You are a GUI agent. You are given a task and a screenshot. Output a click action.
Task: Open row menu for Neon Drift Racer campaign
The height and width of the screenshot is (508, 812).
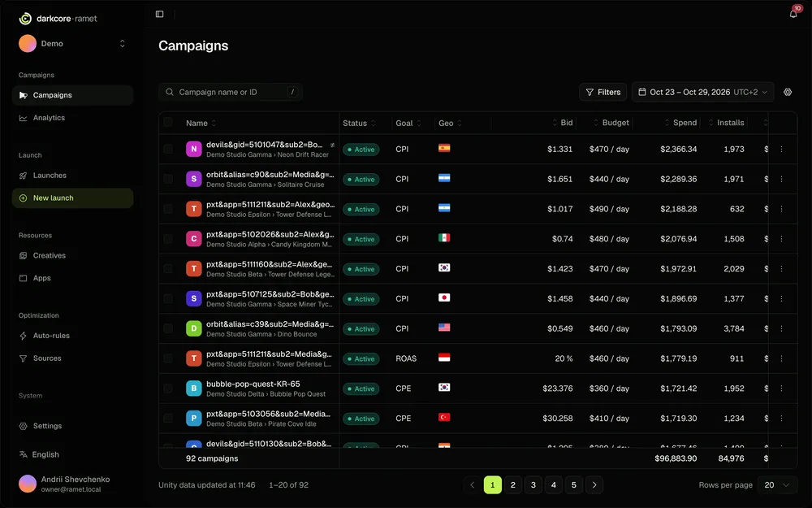pyautogui.click(x=781, y=150)
